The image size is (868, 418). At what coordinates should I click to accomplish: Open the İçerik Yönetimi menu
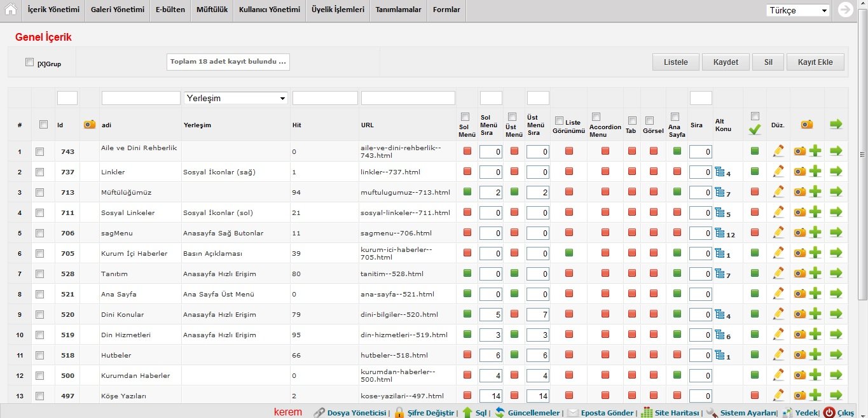coord(54,10)
